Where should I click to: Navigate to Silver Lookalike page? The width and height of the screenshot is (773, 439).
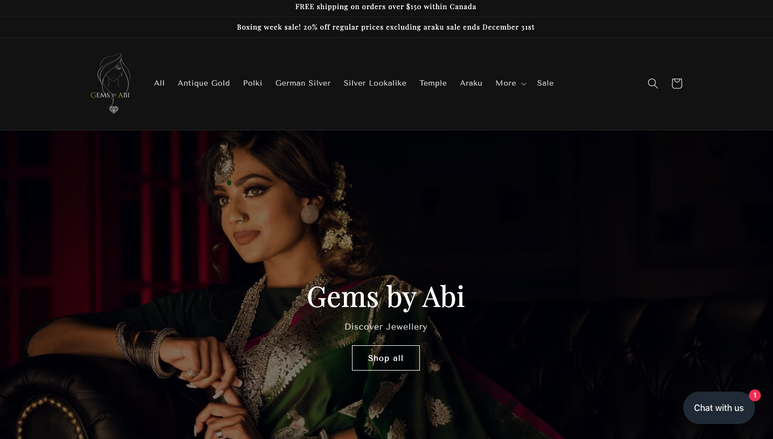pyautogui.click(x=375, y=83)
